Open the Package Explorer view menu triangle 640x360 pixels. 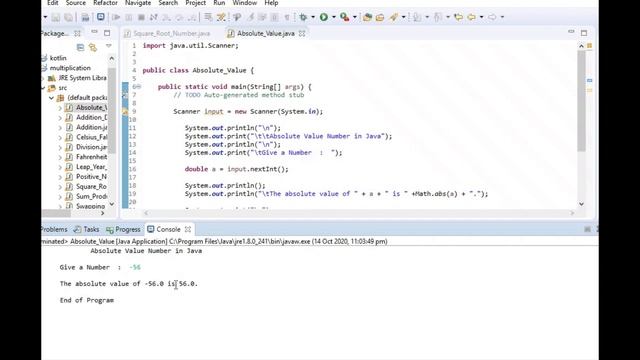click(109, 47)
